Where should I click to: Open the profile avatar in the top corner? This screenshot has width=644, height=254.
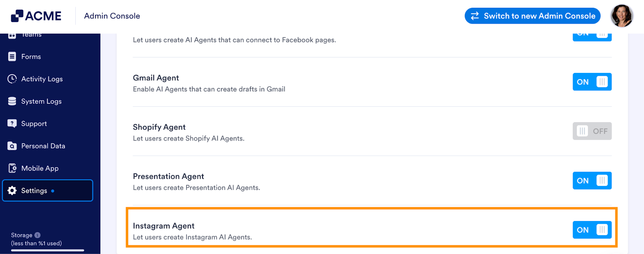click(622, 16)
